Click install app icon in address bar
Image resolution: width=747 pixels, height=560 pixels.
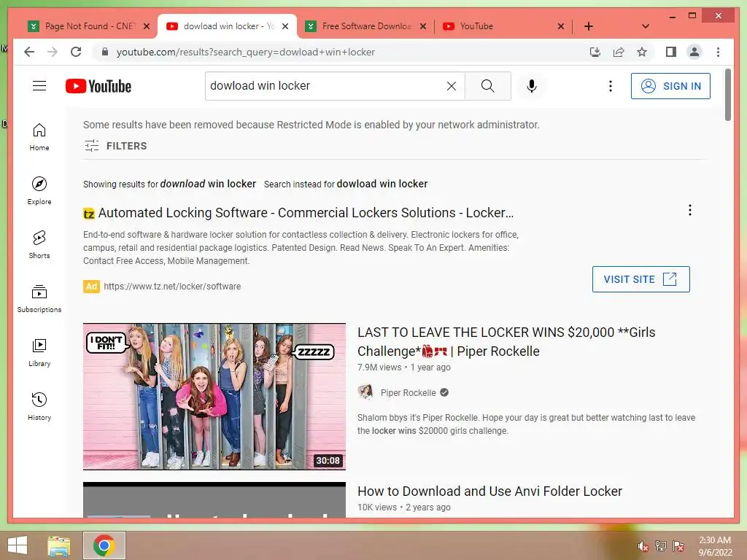point(595,52)
